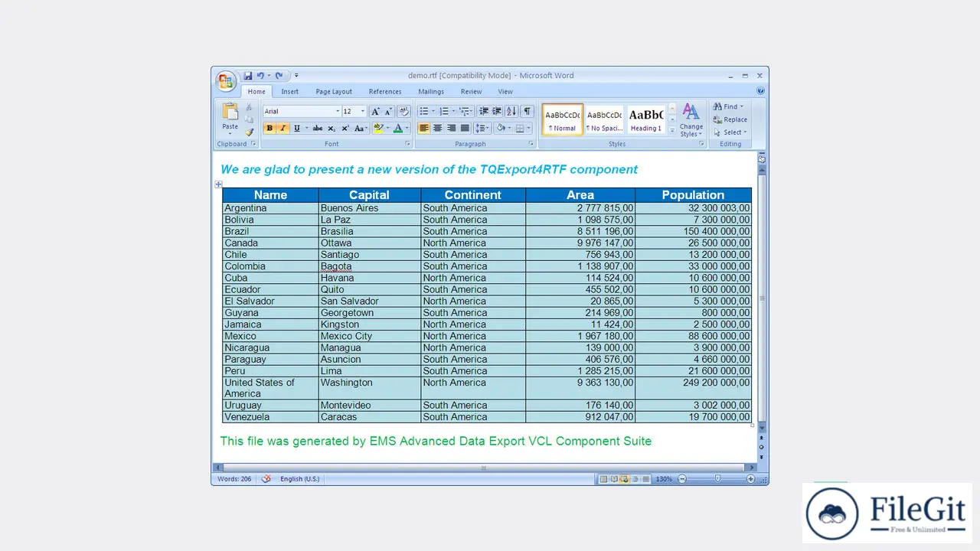Open the View tab
Screen dimensions: 980x551
[505, 92]
